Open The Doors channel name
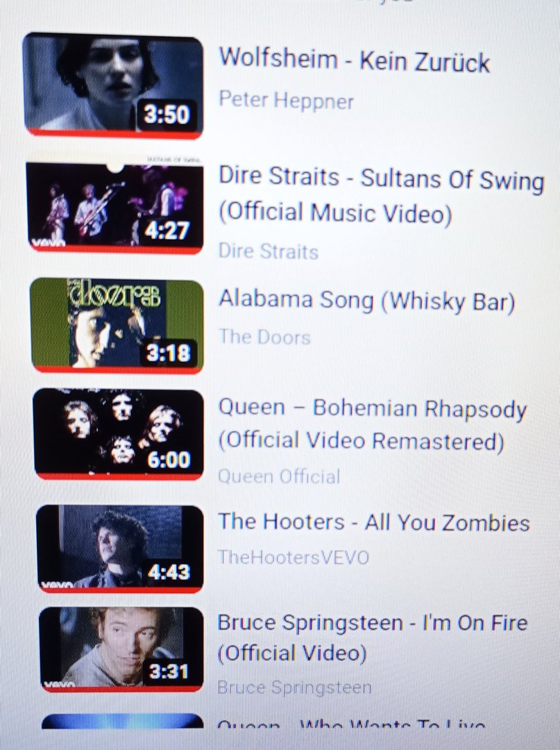Image resolution: width=560 pixels, height=750 pixels. click(x=264, y=337)
